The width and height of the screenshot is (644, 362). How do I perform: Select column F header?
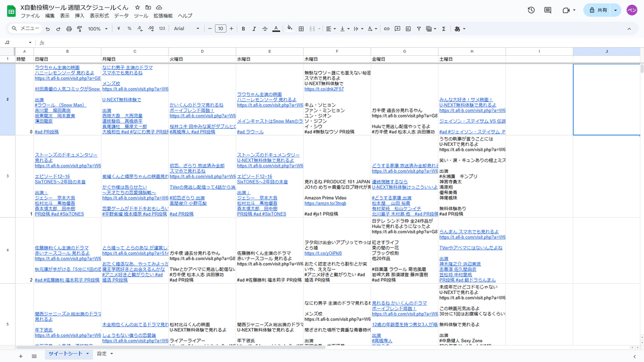pyautogui.click(x=336, y=51)
